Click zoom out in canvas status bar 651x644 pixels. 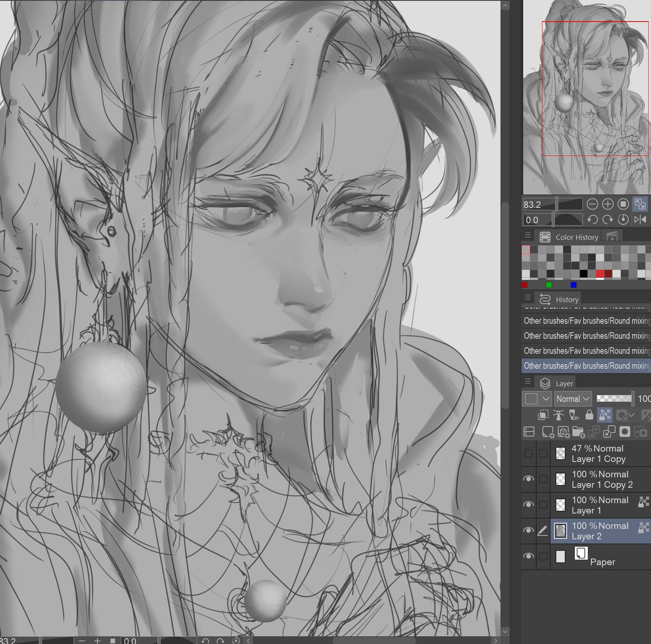pyautogui.click(x=81, y=641)
